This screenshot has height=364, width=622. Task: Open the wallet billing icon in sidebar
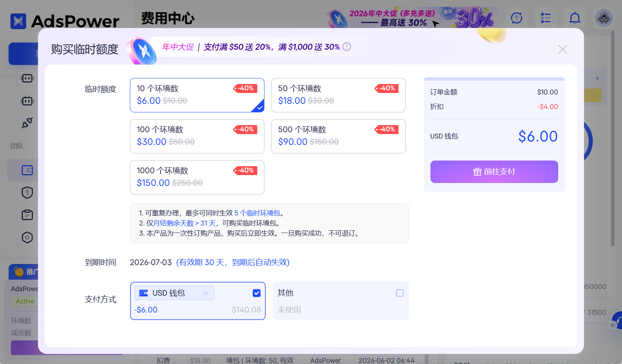coord(27,170)
